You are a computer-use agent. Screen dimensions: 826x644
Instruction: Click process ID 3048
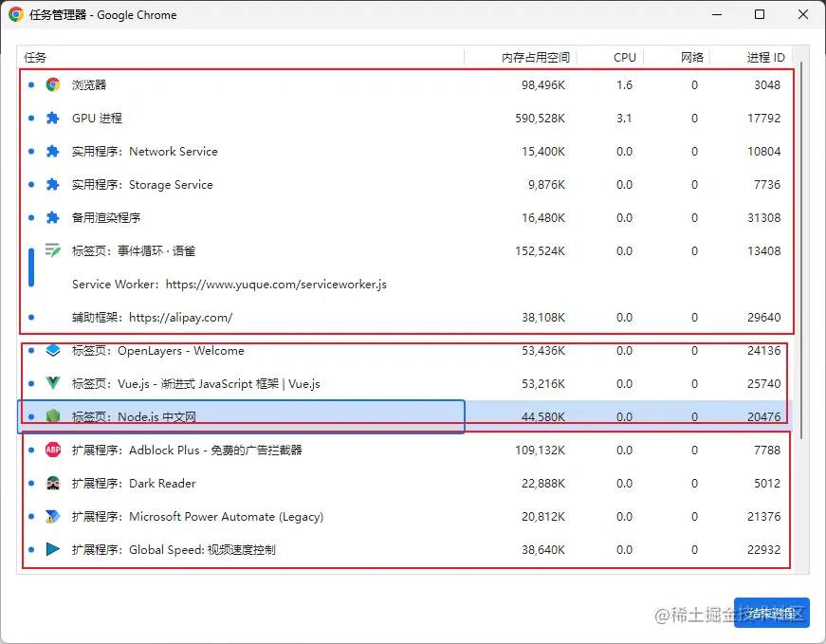767,84
